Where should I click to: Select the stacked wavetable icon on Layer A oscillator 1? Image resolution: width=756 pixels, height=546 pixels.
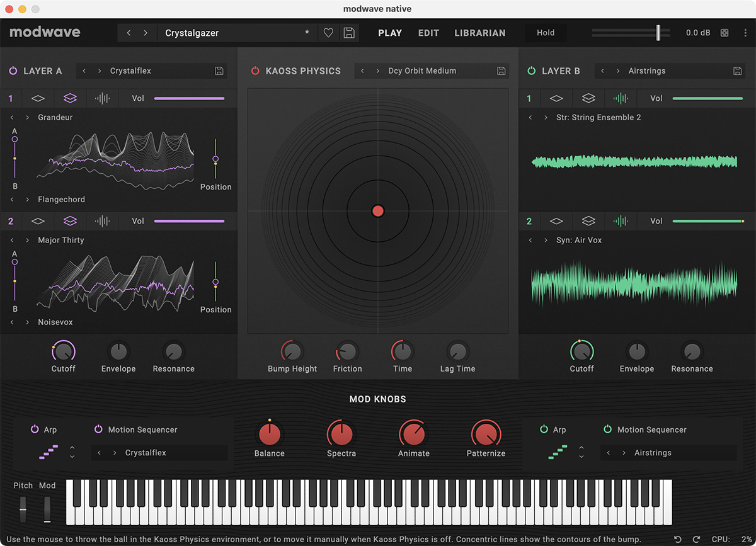point(69,98)
